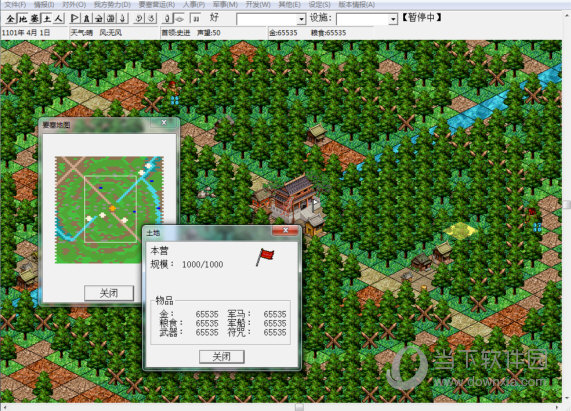Click the 人 personnel toolbar icon
571x411 pixels.
59,18
